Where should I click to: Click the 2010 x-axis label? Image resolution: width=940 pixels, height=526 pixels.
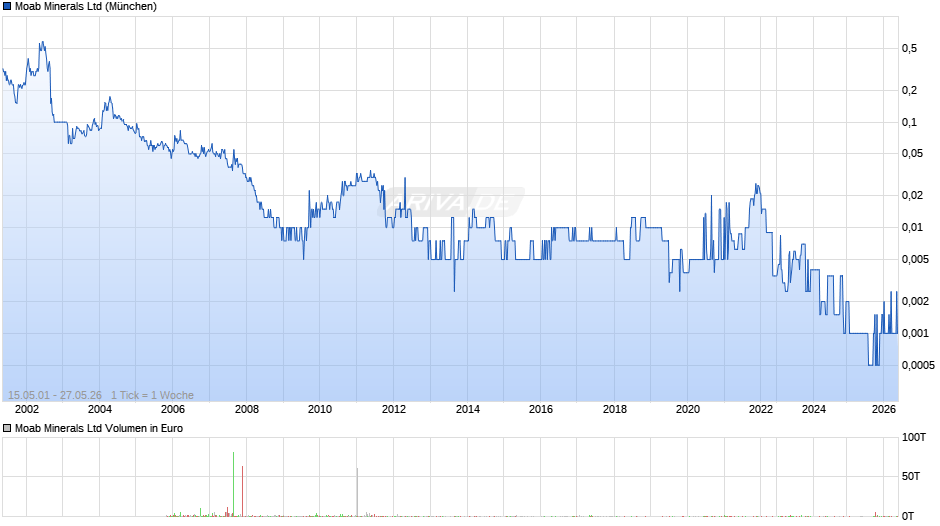point(320,409)
